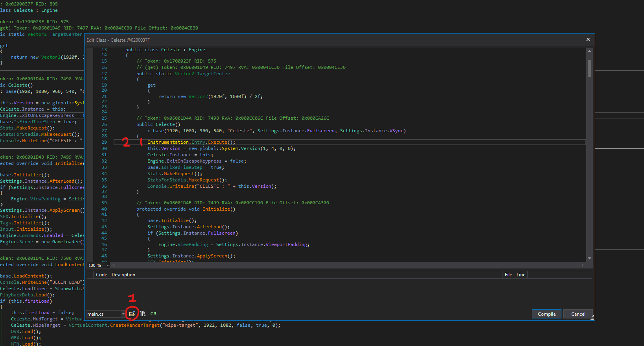Click the Code column header
Viewport: 644px width, 346px height.
[x=101, y=275]
